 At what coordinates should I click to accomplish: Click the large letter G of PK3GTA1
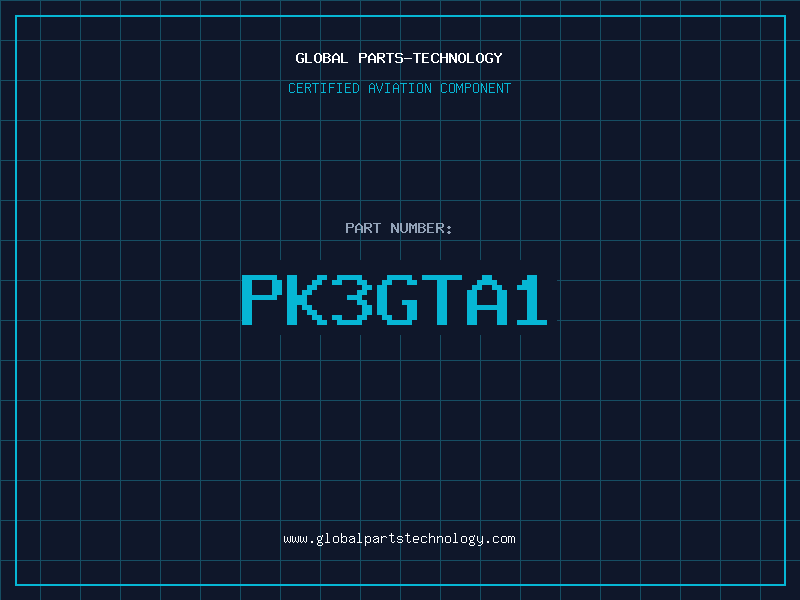pyautogui.click(x=397, y=299)
